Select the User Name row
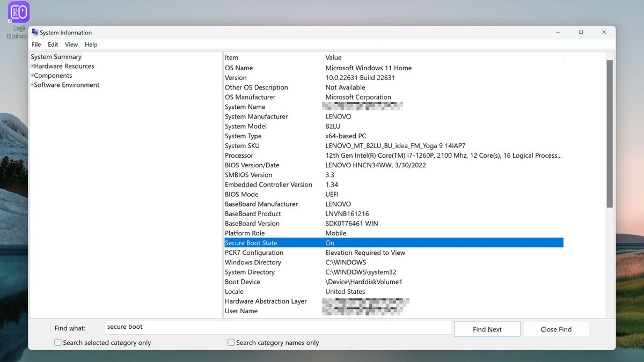This screenshot has height=362, width=644. click(x=393, y=311)
